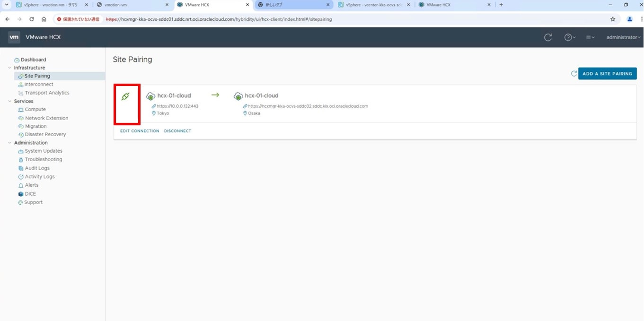Click the refresh icon in HCX header
Viewport: 644px width, 321px height.
click(548, 37)
